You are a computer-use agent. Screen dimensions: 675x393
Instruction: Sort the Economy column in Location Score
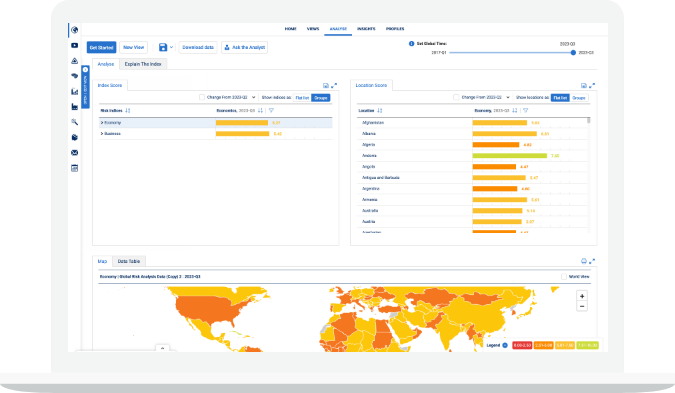pos(514,111)
